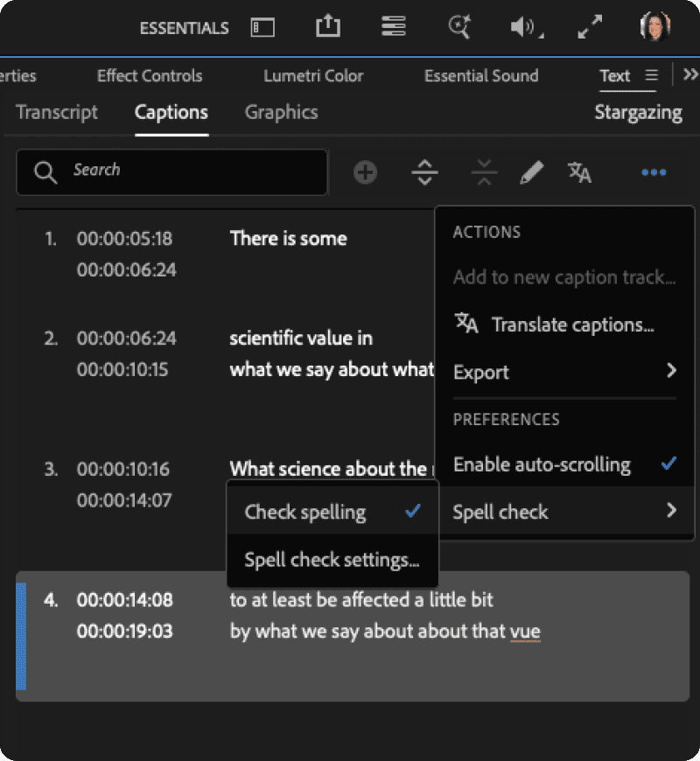The height and width of the screenshot is (761, 700).
Task: Click the Stargazing sequence name
Action: pyautogui.click(x=639, y=113)
